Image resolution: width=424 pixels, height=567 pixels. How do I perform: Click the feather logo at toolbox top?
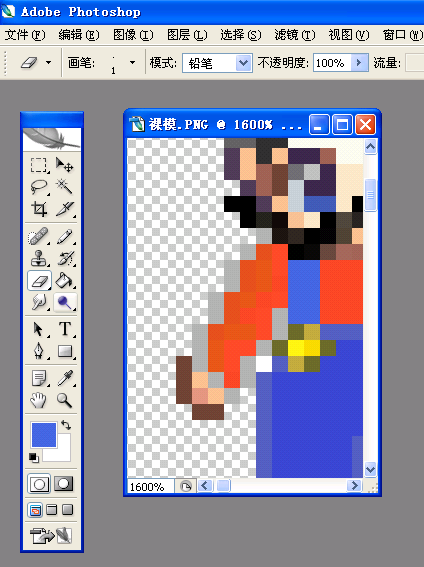tap(52, 140)
